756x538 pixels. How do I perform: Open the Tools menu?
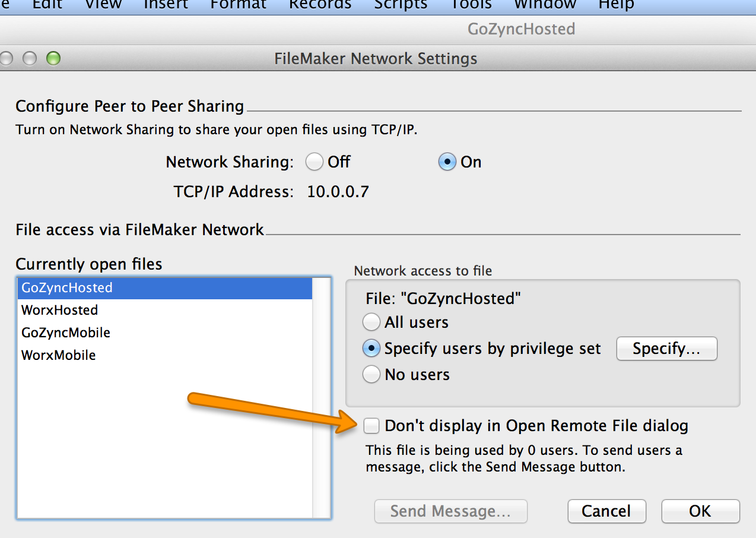click(471, 4)
